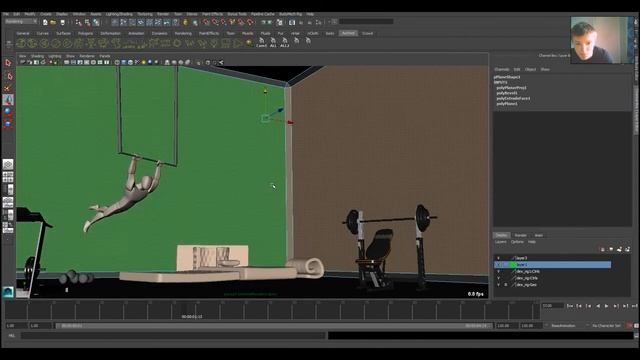
Task: Activate the Paint selection tool in toolbox
Action: [8, 88]
